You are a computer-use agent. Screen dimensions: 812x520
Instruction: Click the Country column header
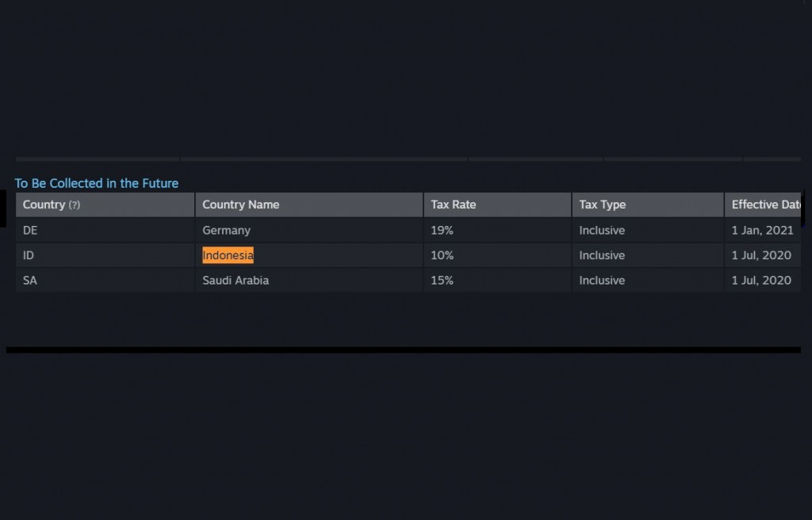(44, 205)
